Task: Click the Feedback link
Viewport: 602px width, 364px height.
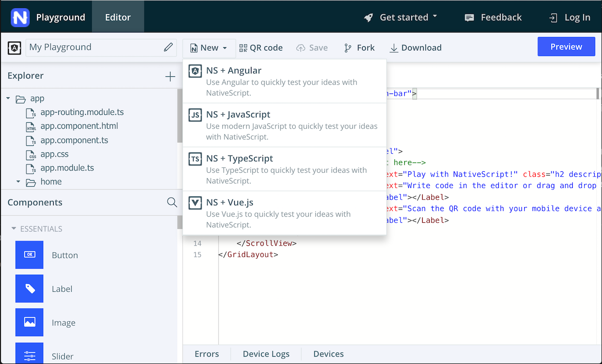Action: tap(501, 18)
